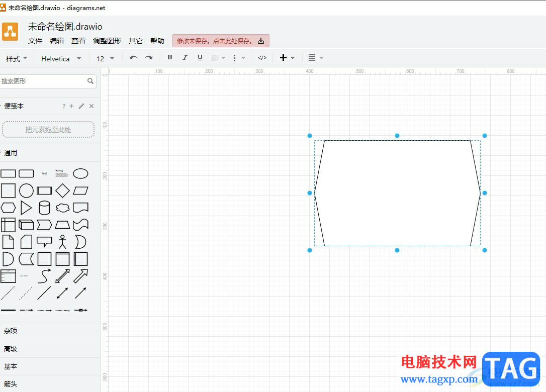Click the search magnifier icon
The height and width of the screenshot is (392, 546).
pyautogui.click(x=90, y=81)
